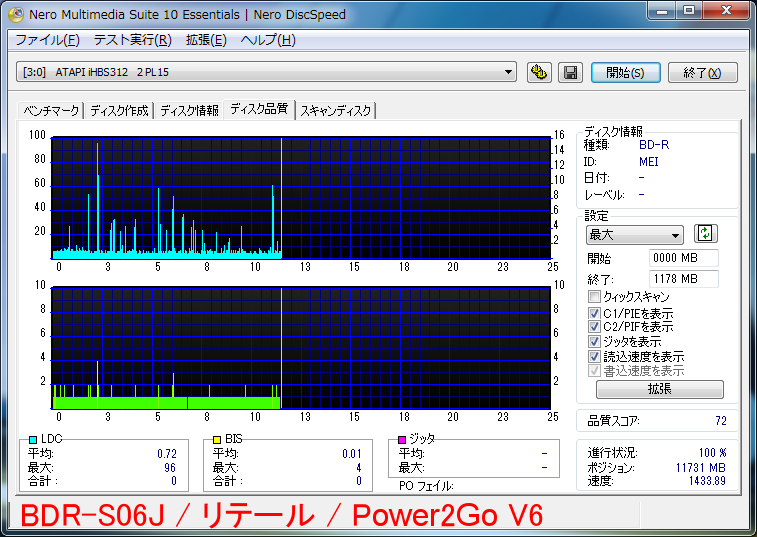Click the disabled 書込速度を表示 checkbox

(594, 371)
